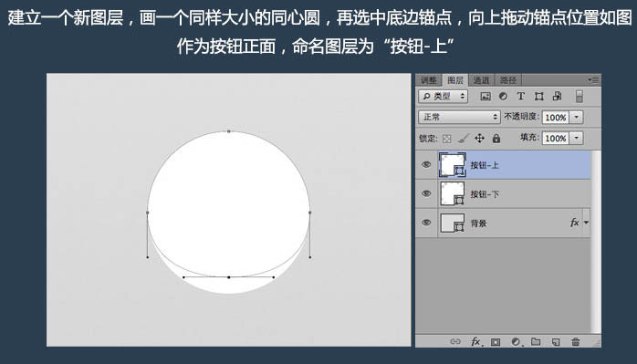Viewport: 637px width, 364px height.
Task: Click left handle of bottom anchor
Action: 183,277
